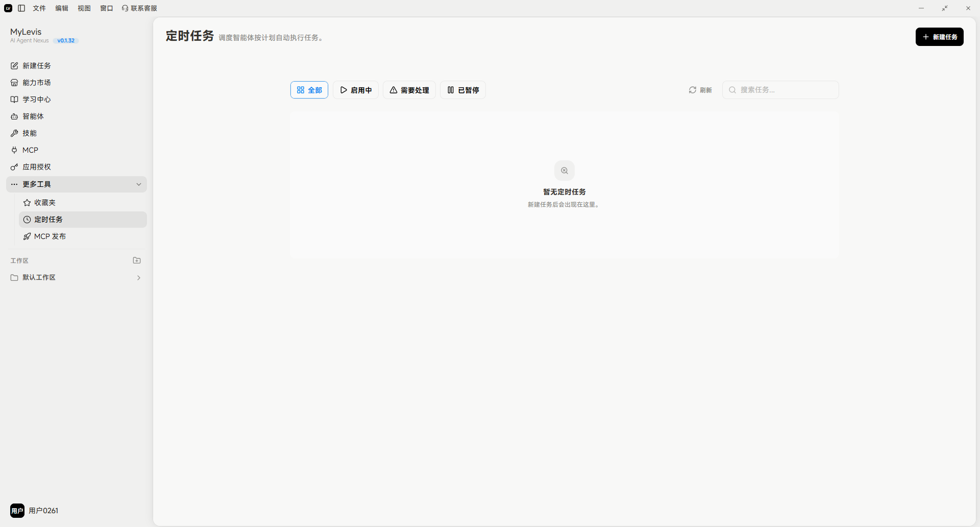Close the MyLevis window
The height and width of the screenshot is (527, 980).
pos(968,8)
